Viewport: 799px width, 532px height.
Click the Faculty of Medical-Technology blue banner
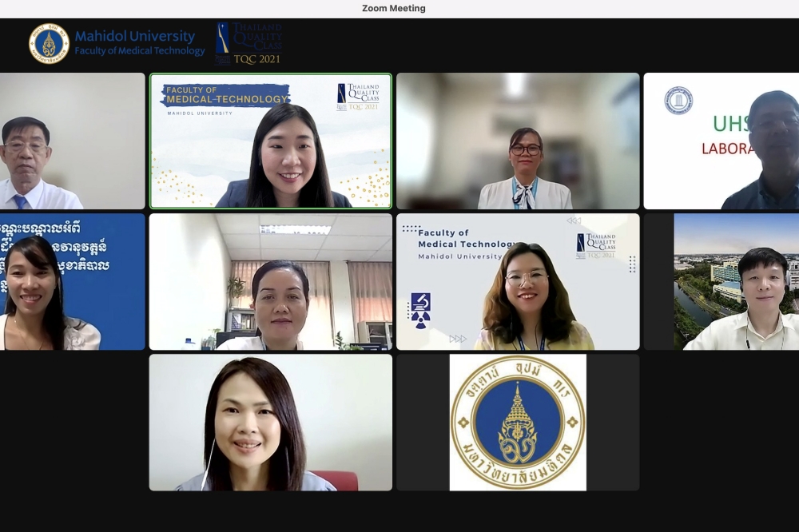[x=225, y=96]
